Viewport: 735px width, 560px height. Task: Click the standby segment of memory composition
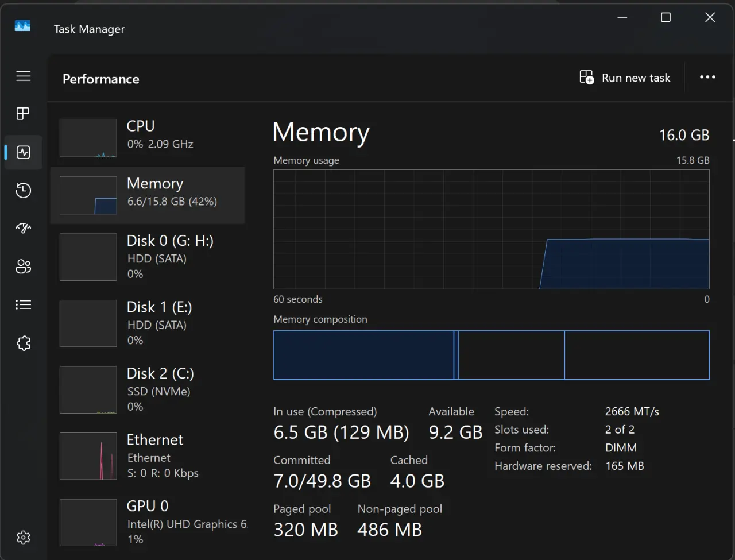511,355
